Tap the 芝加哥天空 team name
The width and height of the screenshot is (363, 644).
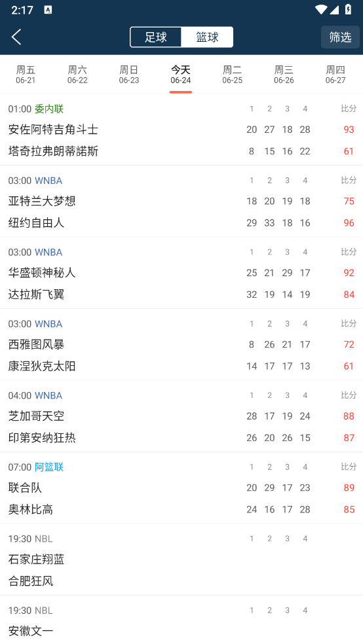(x=36, y=416)
